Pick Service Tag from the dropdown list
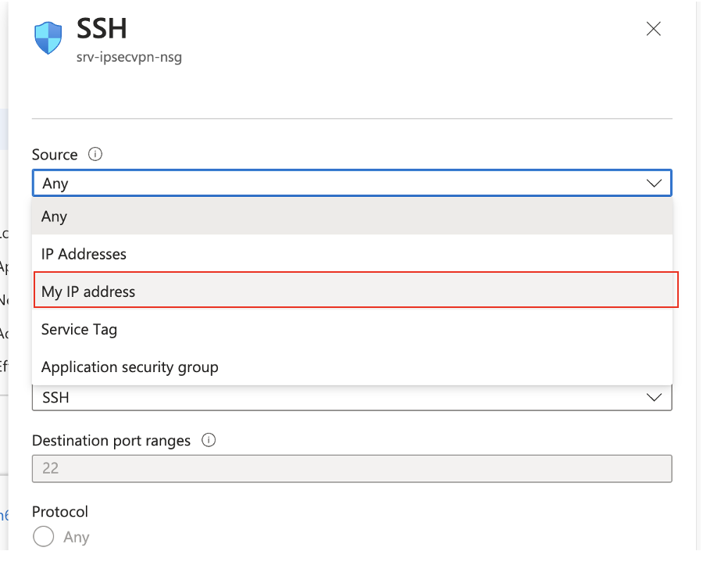 (x=352, y=329)
